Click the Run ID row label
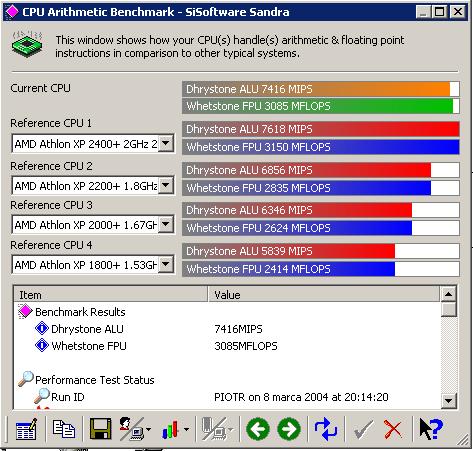The height and width of the screenshot is (451, 473). [x=68, y=397]
